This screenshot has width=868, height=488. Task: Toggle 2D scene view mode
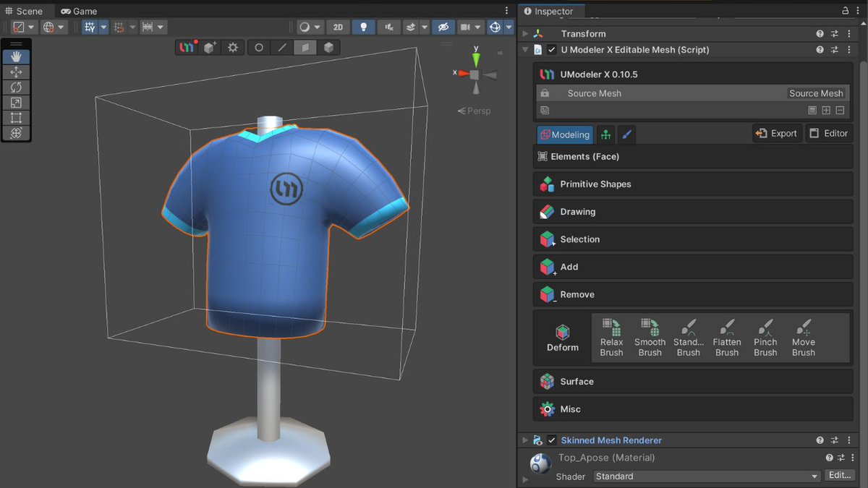coord(338,27)
